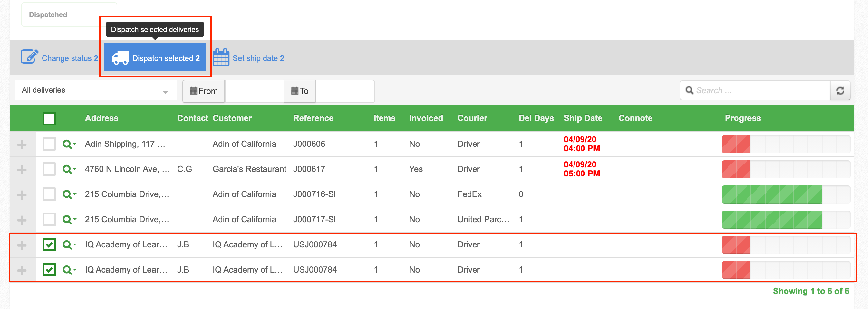This screenshot has width=868, height=309.
Task: Click the address "4760 N Lincoln Ave, …"
Action: [127, 169]
